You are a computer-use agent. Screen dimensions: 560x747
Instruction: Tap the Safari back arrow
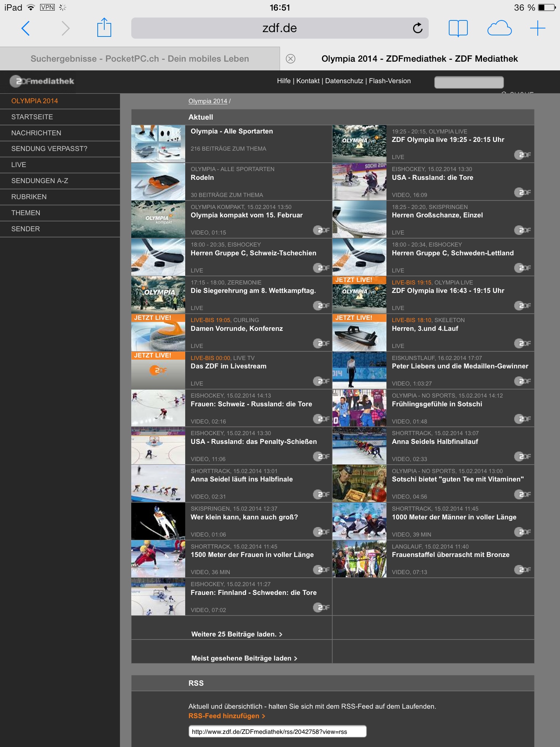click(26, 28)
